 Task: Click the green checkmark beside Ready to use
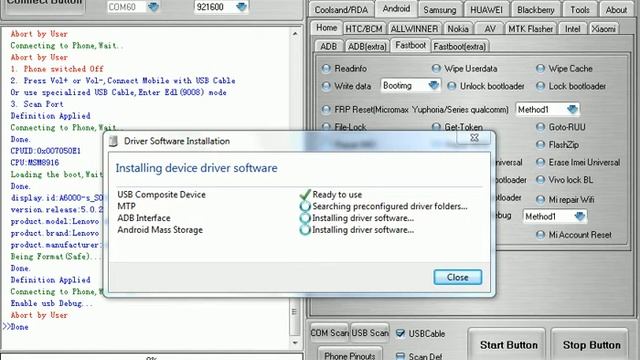pos(305,194)
